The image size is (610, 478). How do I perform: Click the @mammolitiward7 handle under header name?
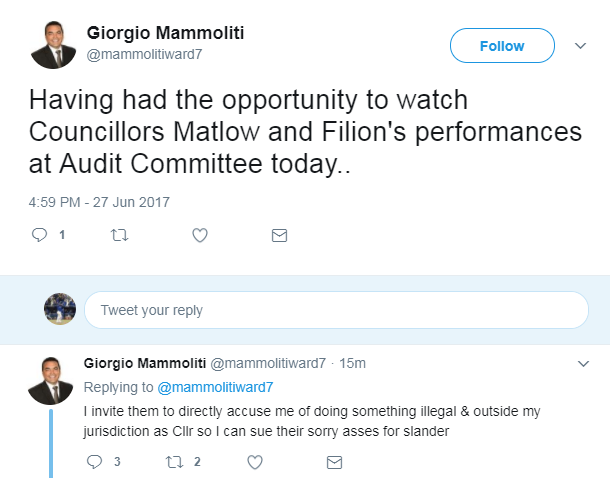(x=143, y=55)
